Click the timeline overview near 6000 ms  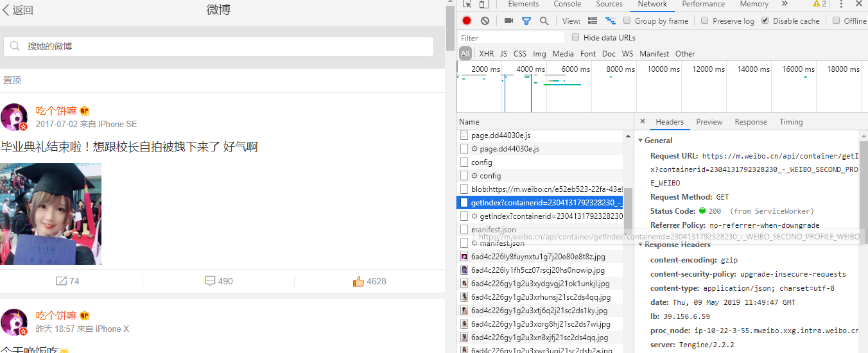[x=575, y=69]
